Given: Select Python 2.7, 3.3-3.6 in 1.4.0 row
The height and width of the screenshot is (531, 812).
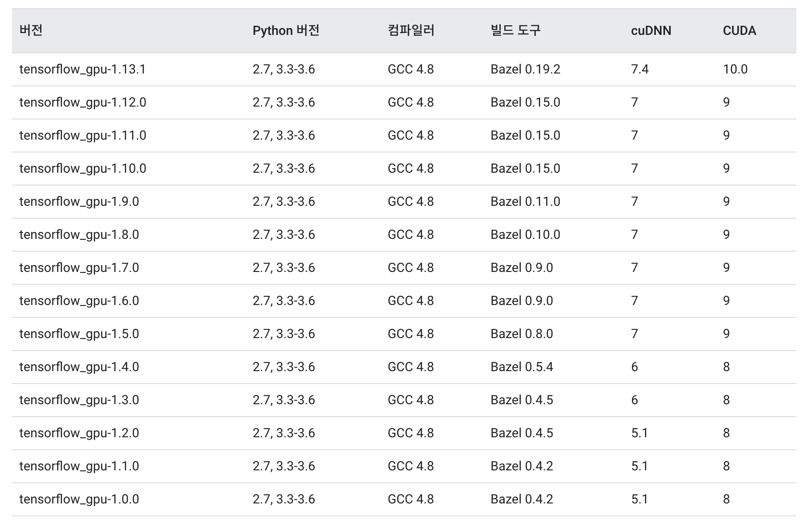Looking at the screenshot, I should (x=284, y=367).
